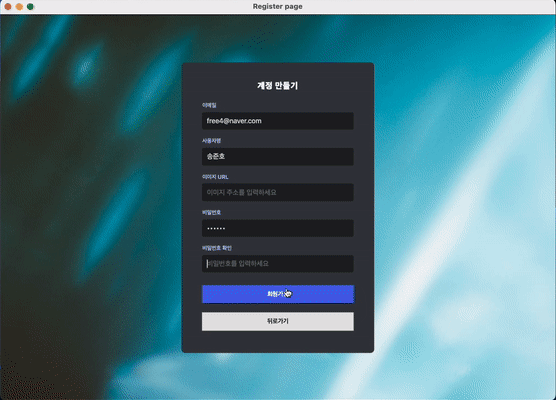Go back with the 뒤로가기 button
556x400 pixels.
click(278, 321)
